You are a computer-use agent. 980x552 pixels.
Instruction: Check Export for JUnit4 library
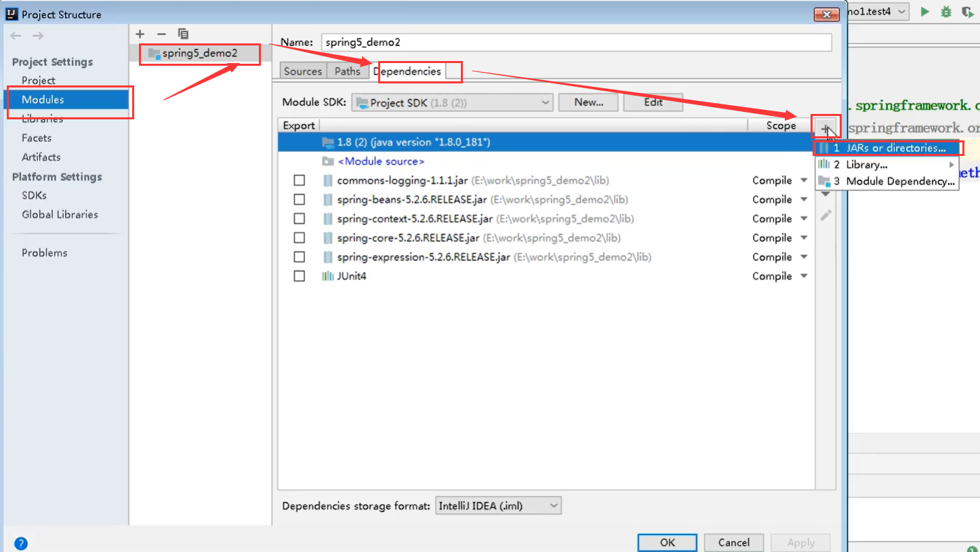[x=300, y=277]
